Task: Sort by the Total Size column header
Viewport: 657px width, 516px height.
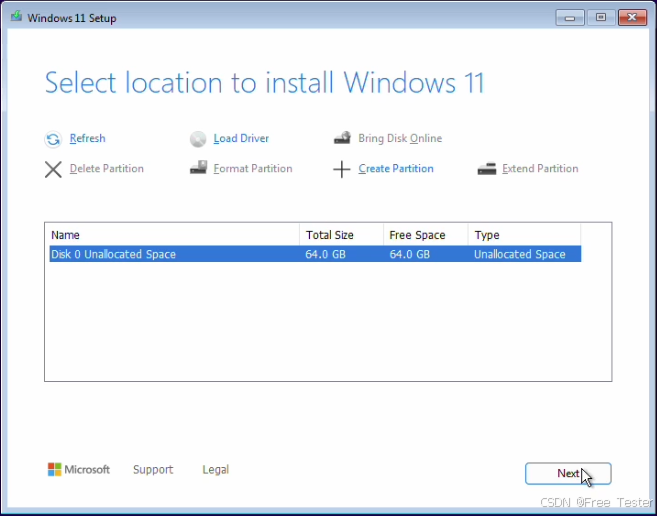Action: pos(341,235)
